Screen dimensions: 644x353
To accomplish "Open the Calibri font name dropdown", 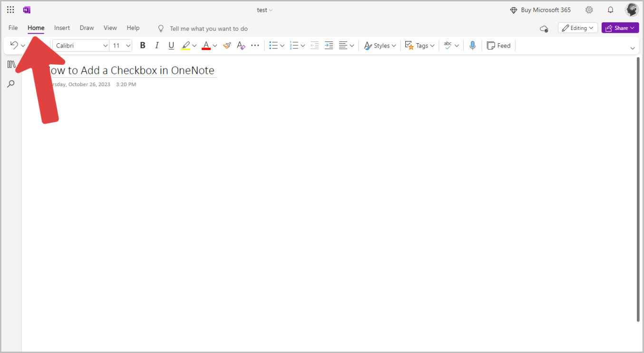I will (x=81, y=46).
